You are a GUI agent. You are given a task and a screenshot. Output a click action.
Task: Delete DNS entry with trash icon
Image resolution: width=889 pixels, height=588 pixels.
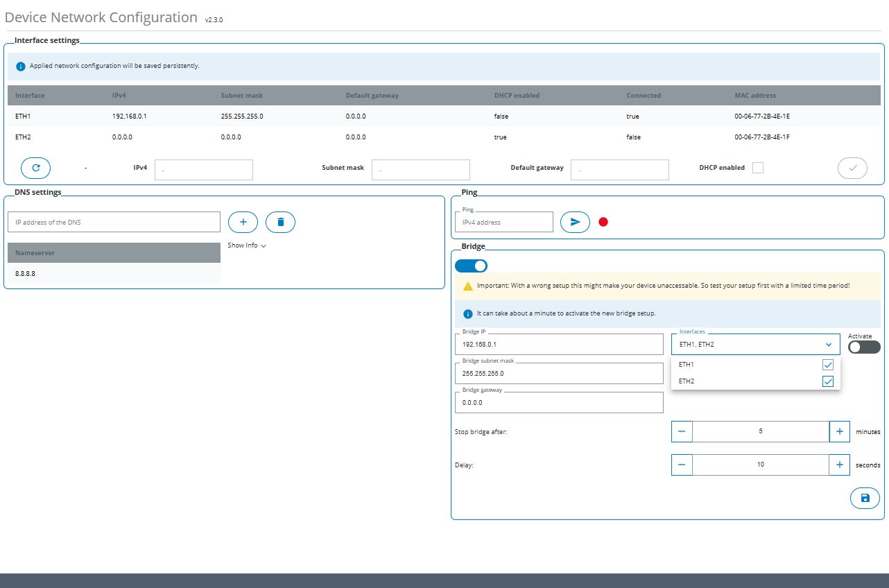click(280, 222)
